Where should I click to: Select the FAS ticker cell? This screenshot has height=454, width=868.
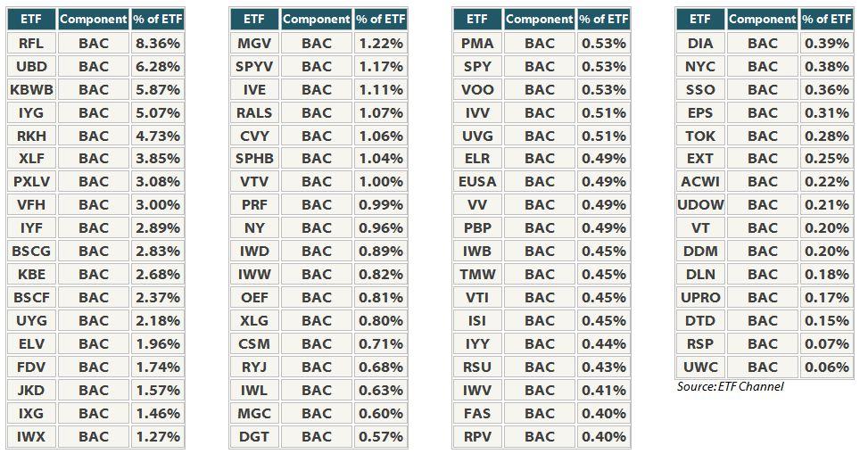point(478,414)
